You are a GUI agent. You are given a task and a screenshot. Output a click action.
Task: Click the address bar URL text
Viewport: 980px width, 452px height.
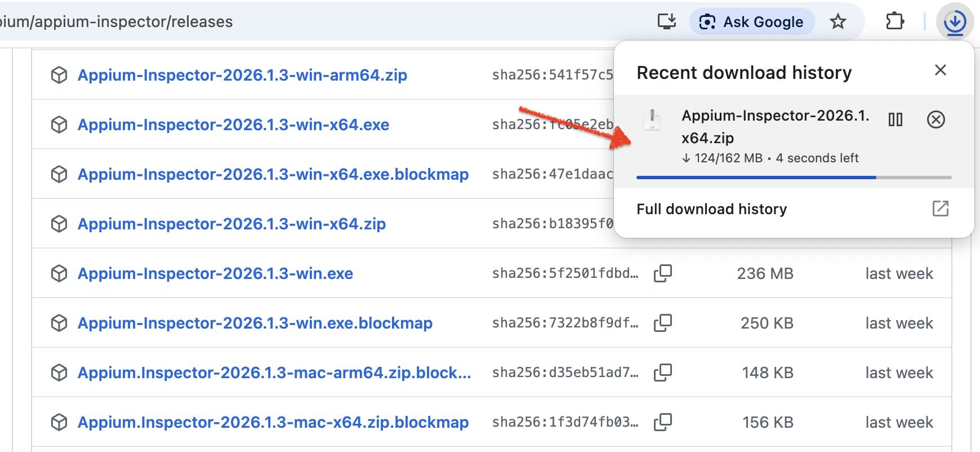coord(116,22)
